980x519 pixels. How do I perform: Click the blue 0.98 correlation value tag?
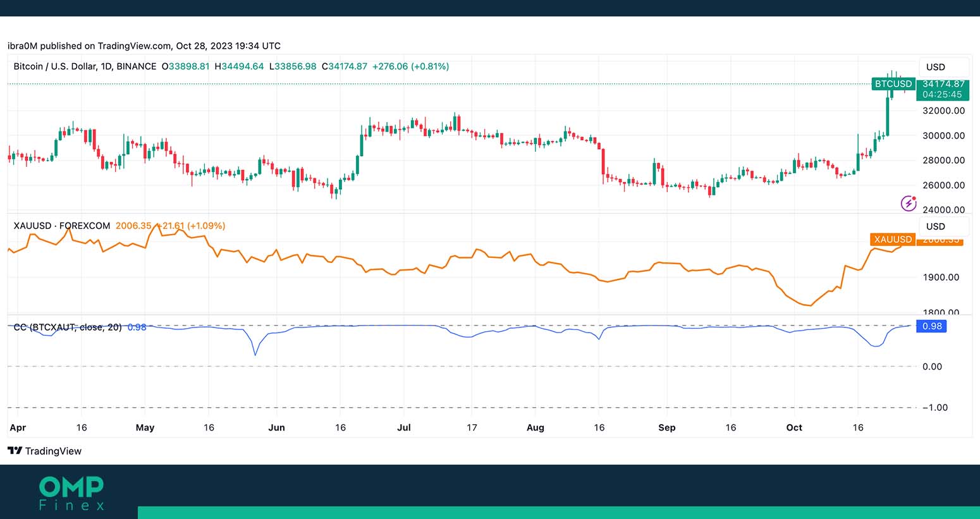coord(932,326)
